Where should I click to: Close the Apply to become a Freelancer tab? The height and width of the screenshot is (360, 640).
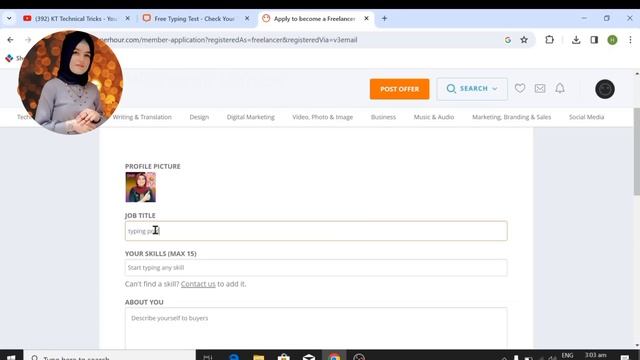tap(366, 18)
